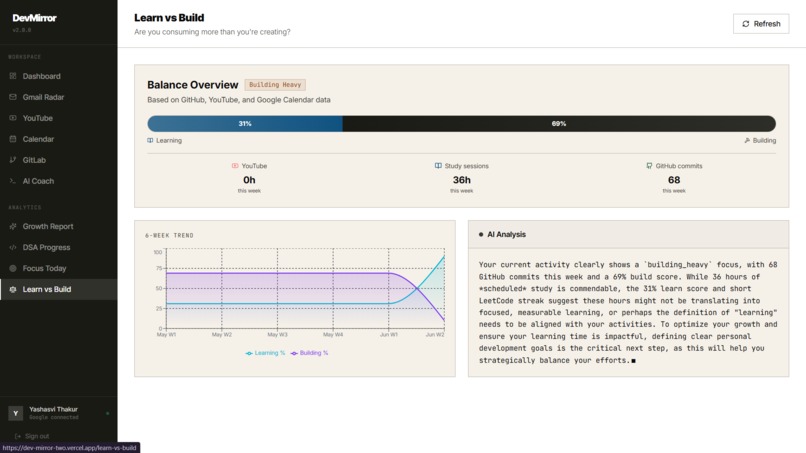The height and width of the screenshot is (453, 806).
Task: Click the Jun W1 axis label
Action: (x=389, y=335)
